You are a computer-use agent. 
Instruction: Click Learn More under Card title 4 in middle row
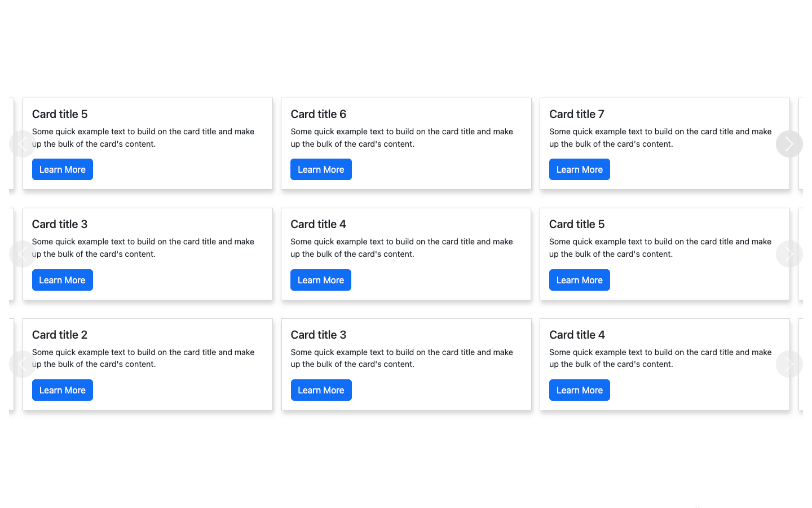tap(320, 279)
